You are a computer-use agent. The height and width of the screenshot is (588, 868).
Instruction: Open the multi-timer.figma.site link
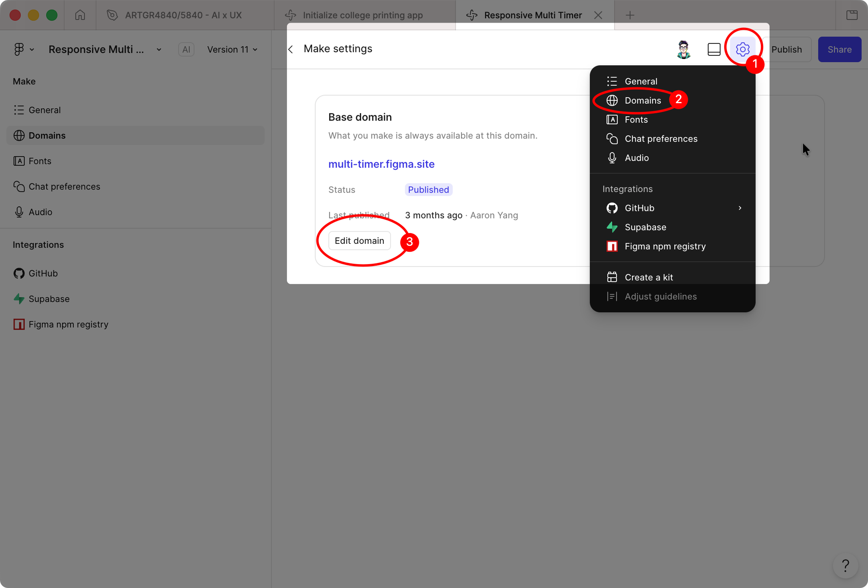tap(381, 164)
